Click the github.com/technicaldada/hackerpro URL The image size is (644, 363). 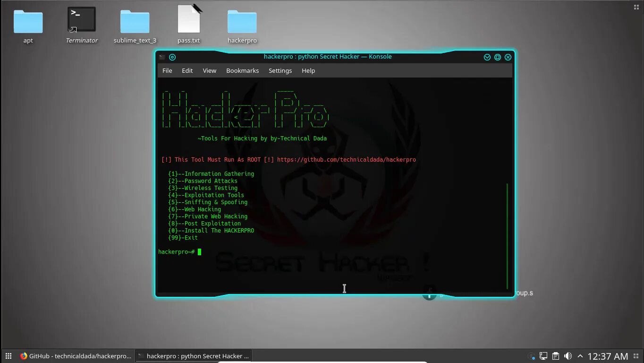tap(347, 160)
